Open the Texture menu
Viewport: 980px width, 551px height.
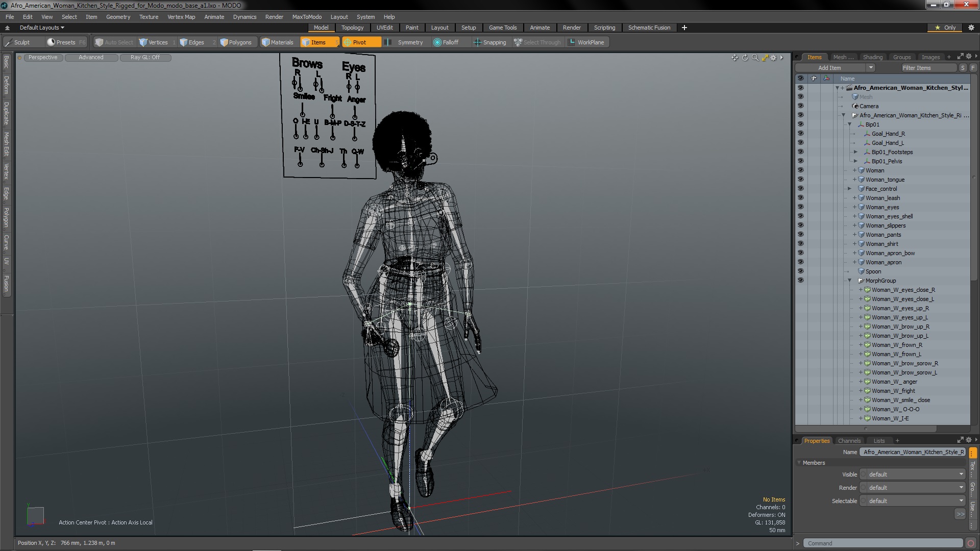tap(149, 17)
